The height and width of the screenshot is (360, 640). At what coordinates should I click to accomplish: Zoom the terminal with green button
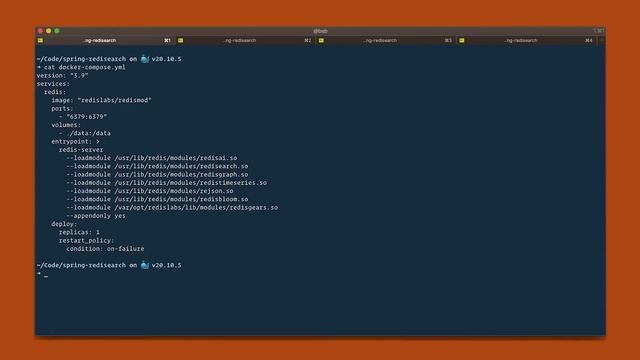[x=57, y=31]
